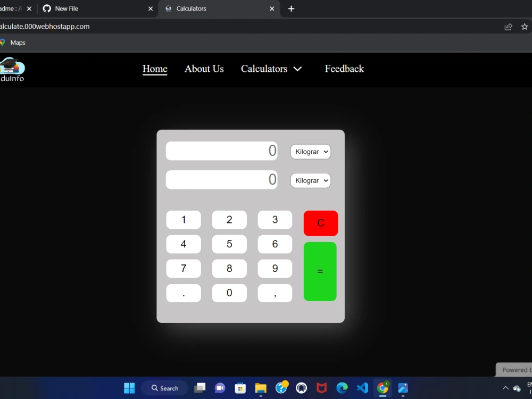The image size is (532, 399).
Task: Open Visual Studio Code from taskbar
Action: tap(362, 388)
